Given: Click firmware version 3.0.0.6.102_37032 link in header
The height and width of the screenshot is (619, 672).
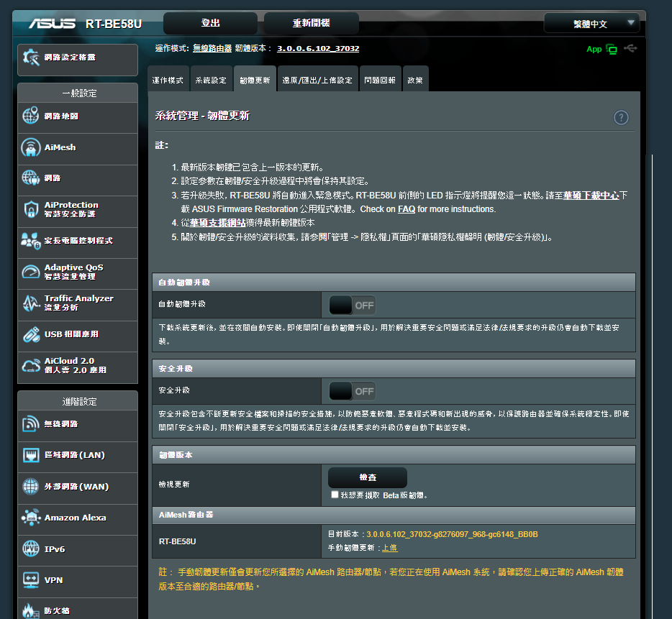Looking at the screenshot, I should 318,48.
